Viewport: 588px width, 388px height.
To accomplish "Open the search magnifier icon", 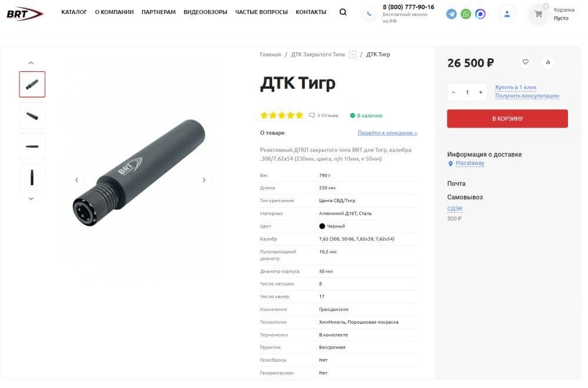I will (343, 12).
